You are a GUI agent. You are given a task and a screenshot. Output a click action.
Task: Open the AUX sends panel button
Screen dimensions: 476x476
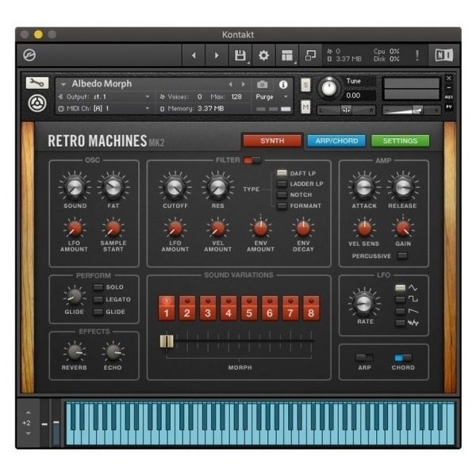click(449, 97)
